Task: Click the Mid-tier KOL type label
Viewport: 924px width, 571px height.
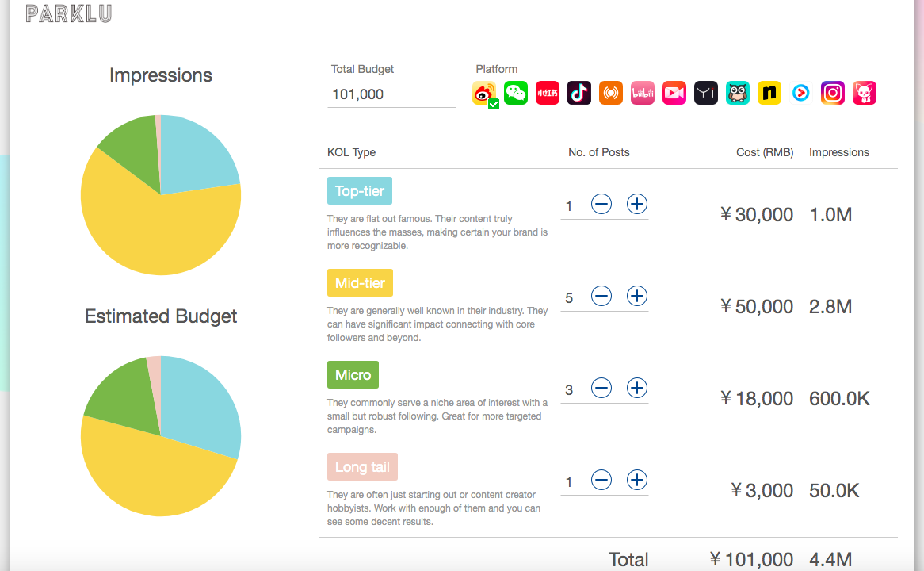Action: (360, 283)
